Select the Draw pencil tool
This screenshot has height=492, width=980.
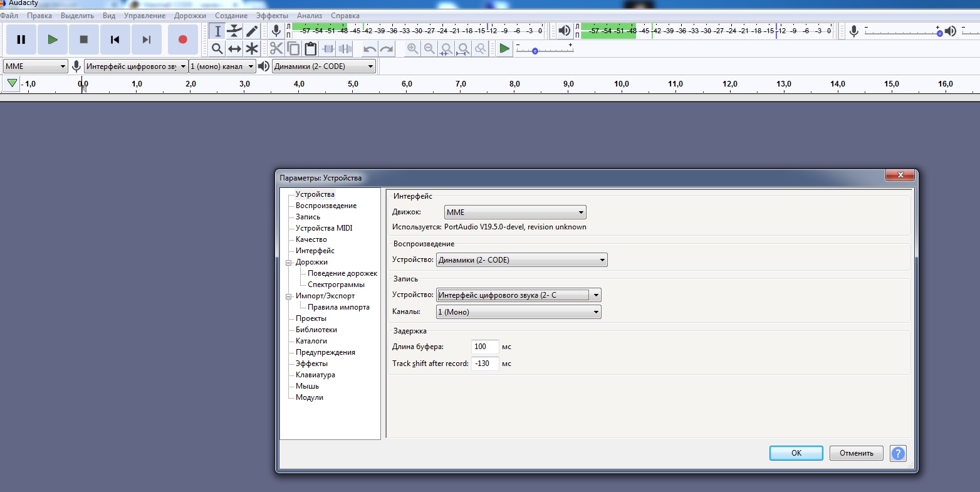252,31
